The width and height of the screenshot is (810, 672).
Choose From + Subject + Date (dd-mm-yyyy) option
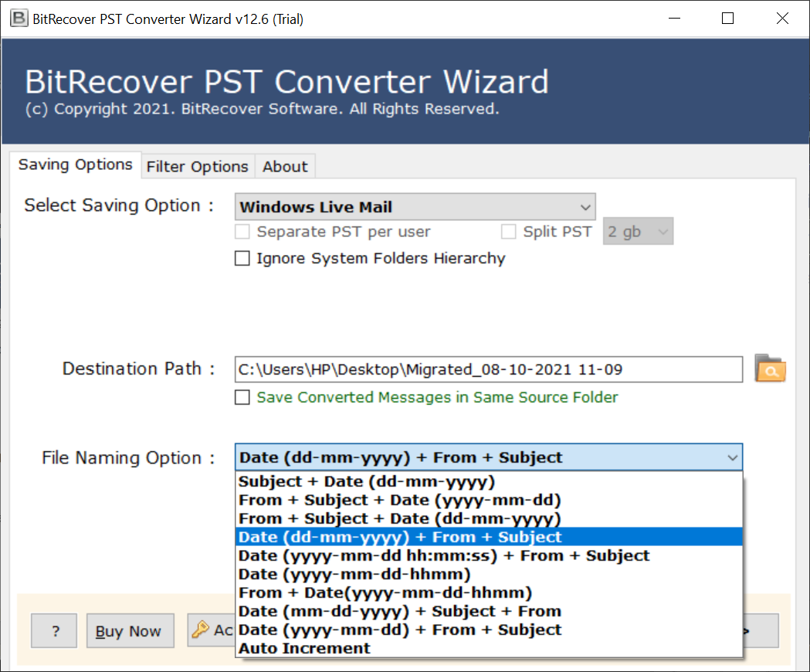(489, 518)
